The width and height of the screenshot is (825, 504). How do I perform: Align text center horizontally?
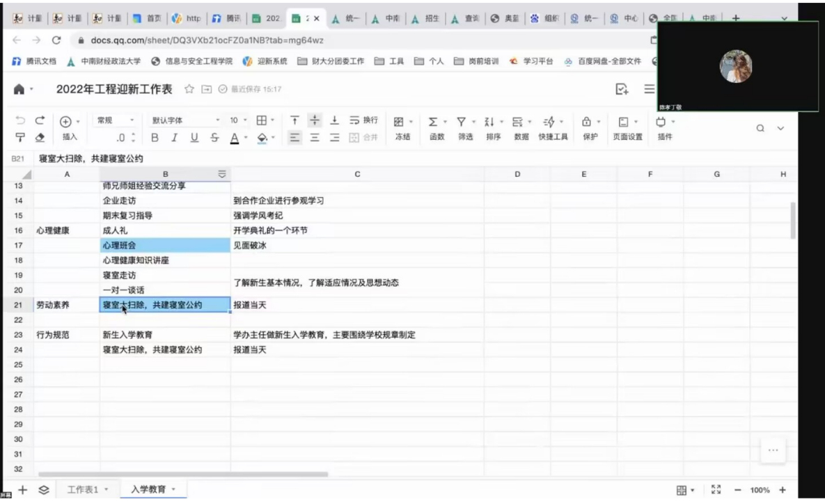click(x=314, y=137)
